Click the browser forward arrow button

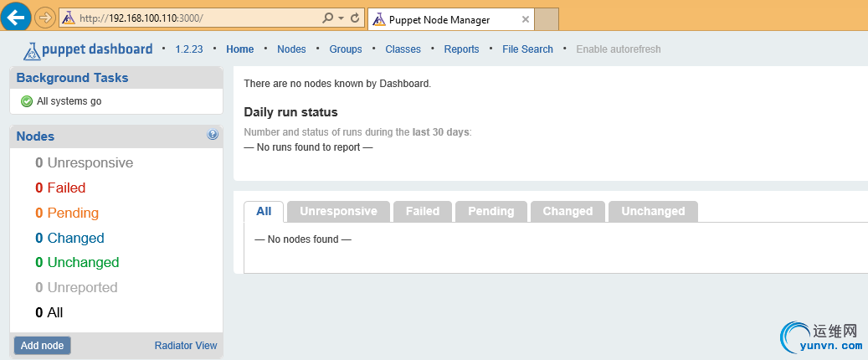[x=45, y=18]
